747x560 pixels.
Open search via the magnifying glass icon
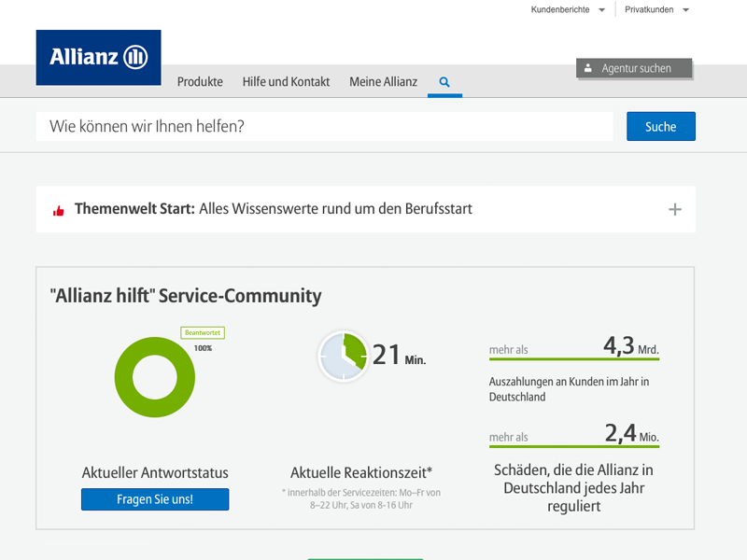coord(444,82)
